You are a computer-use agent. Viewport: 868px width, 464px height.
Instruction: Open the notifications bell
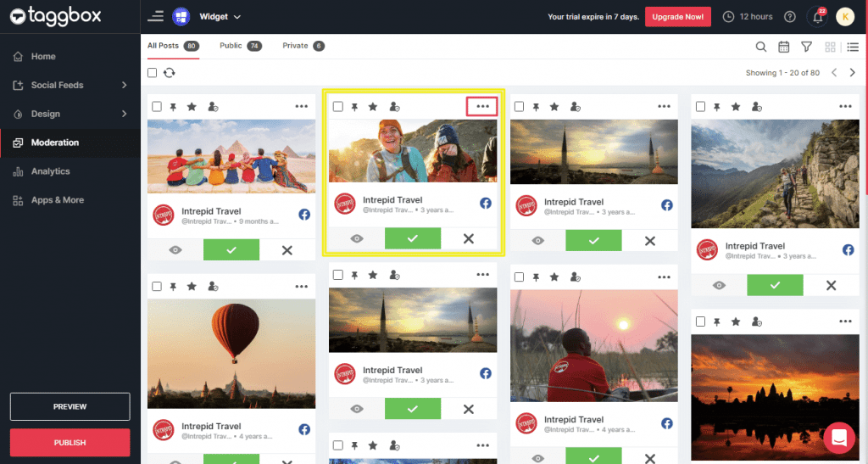point(817,17)
